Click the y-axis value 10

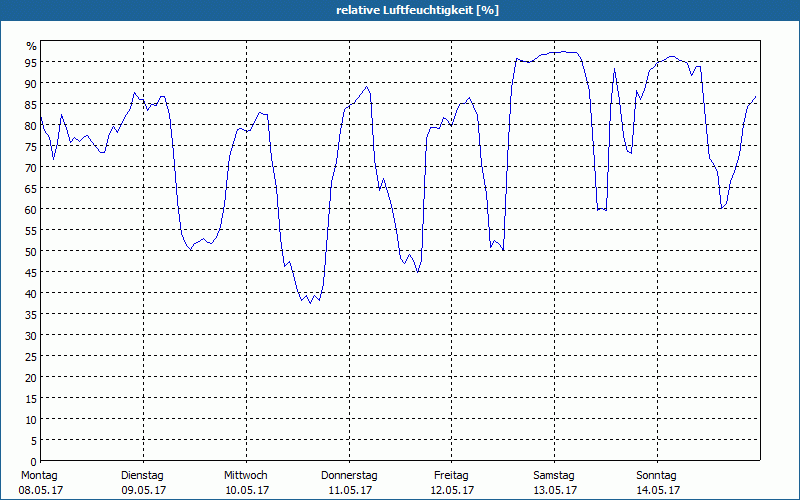[31, 419]
